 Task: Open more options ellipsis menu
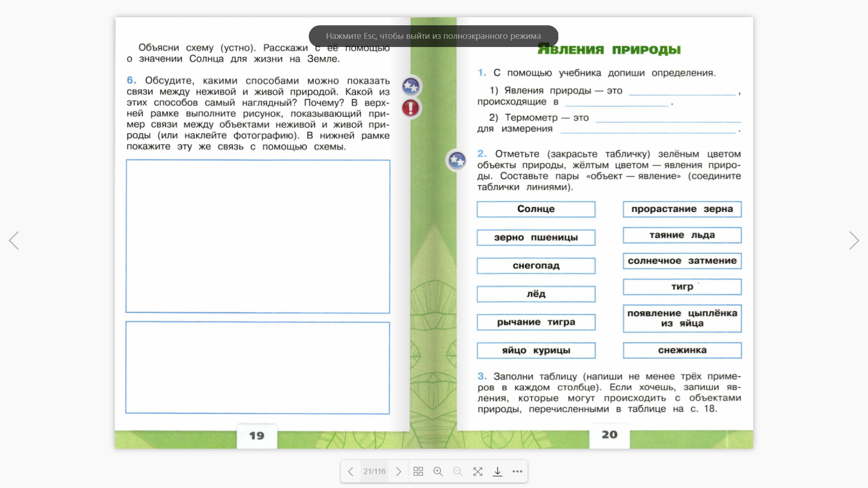pyautogui.click(x=517, y=472)
